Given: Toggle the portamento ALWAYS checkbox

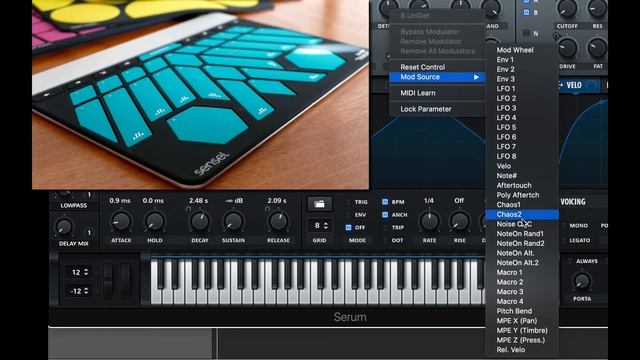Looking at the screenshot, I should 570,261.
